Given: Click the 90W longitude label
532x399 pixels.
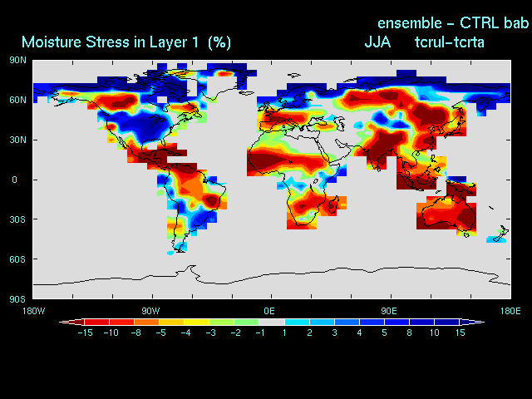Looking at the screenshot, I should [x=150, y=311].
